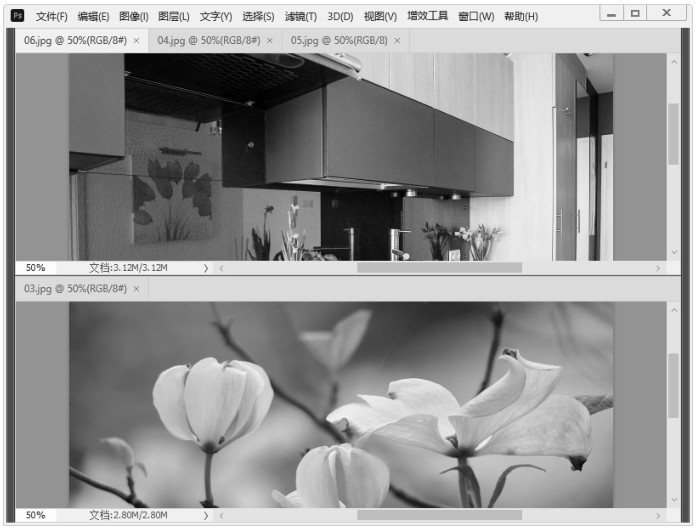Click the horizontal scrollbar thumb in the 06.jpg pane
The width and height of the screenshot is (696, 529).
[x=439, y=268]
